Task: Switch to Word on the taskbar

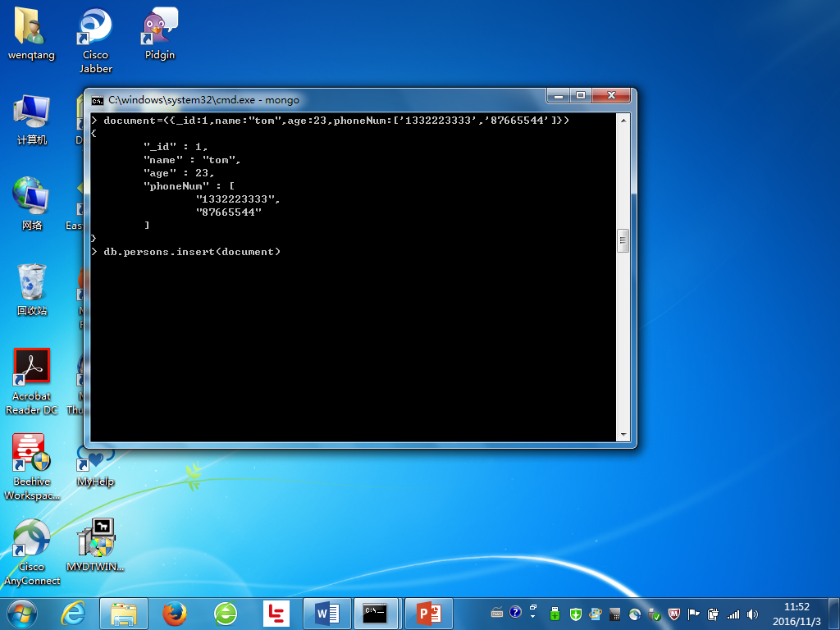Action: (327, 614)
